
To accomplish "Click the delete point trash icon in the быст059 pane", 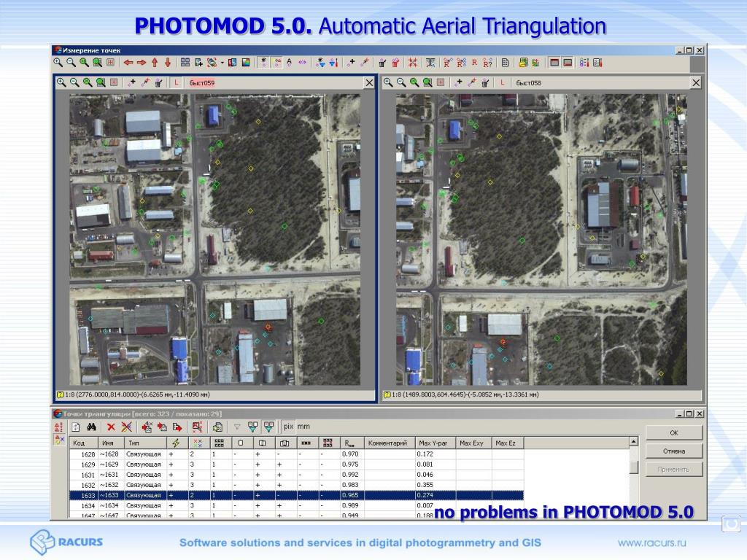I will [x=158, y=82].
